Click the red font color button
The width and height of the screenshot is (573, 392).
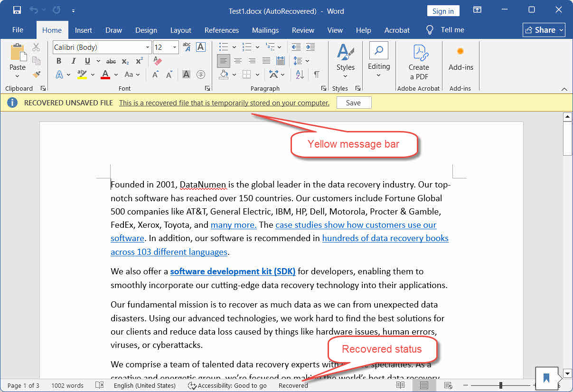105,75
